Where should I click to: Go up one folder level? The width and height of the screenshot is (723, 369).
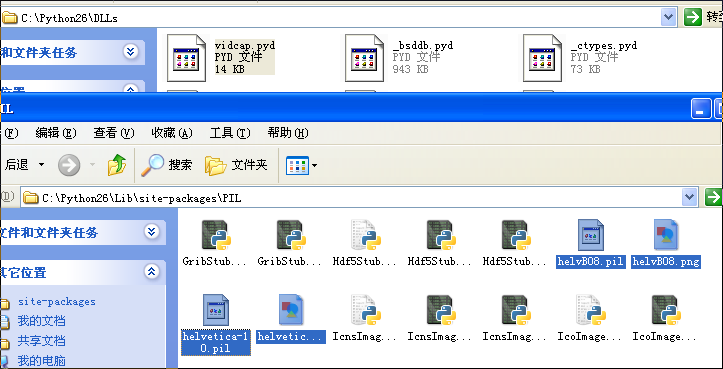pyautogui.click(x=117, y=165)
